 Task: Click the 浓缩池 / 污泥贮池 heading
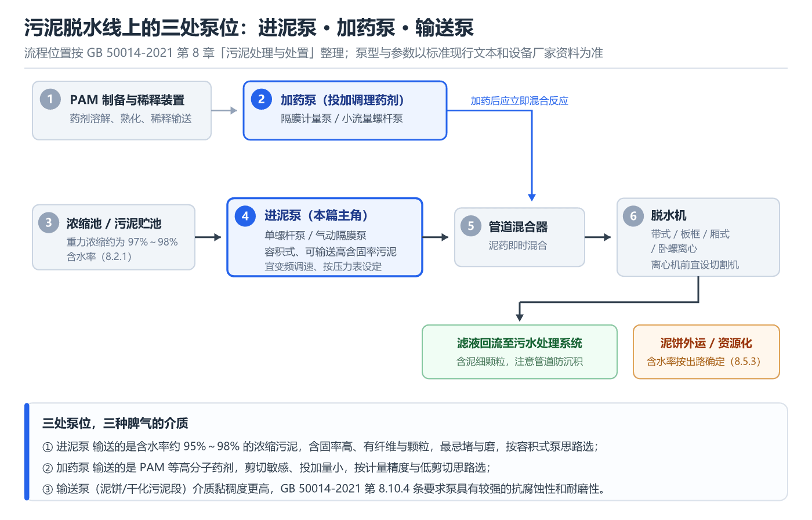coord(114,223)
